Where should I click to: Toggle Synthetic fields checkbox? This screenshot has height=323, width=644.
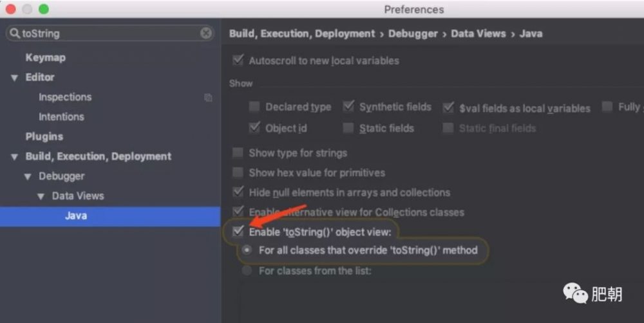click(x=348, y=107)
